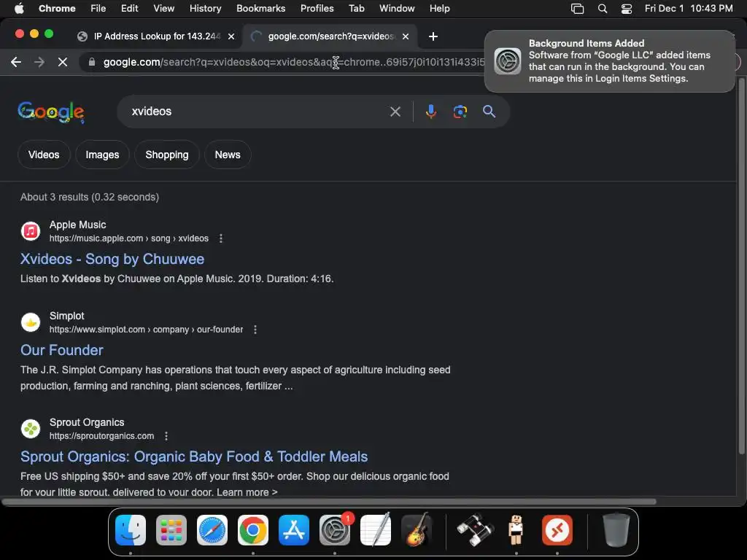This screenshot has width=747, height=560.
Task: Open Chrome from the Dock
Action: coord(253,529)
